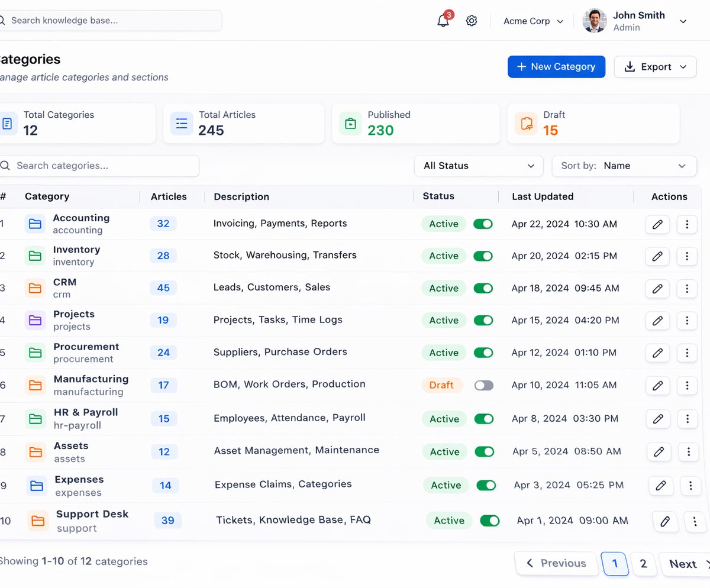Screen dimensions: 710x588
Task: Open more options for CRM row
Action: [x=687, y=289]
